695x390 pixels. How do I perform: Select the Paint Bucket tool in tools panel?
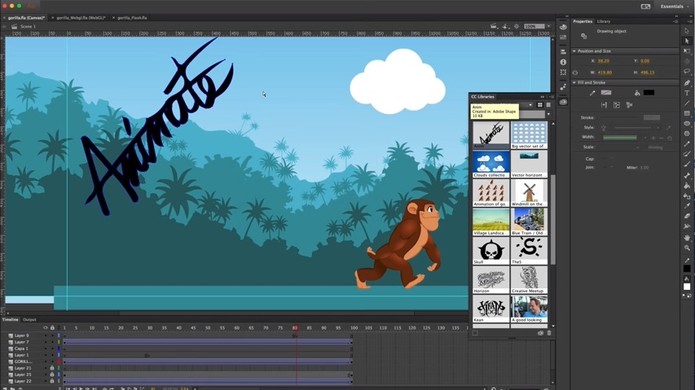point(687,186)
